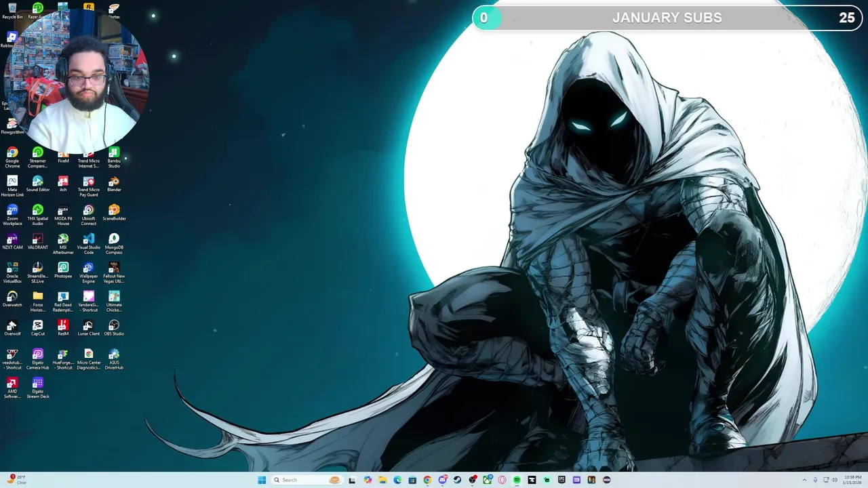Open the Windows Start menu
This screenshot has height=488, width=868.
[262, 480]
